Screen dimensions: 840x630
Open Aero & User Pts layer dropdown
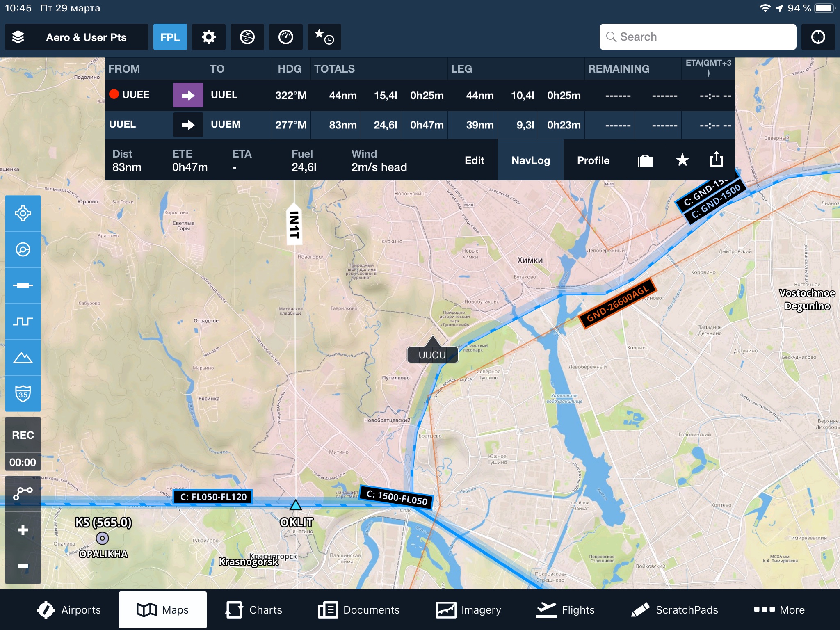[86, 37]
